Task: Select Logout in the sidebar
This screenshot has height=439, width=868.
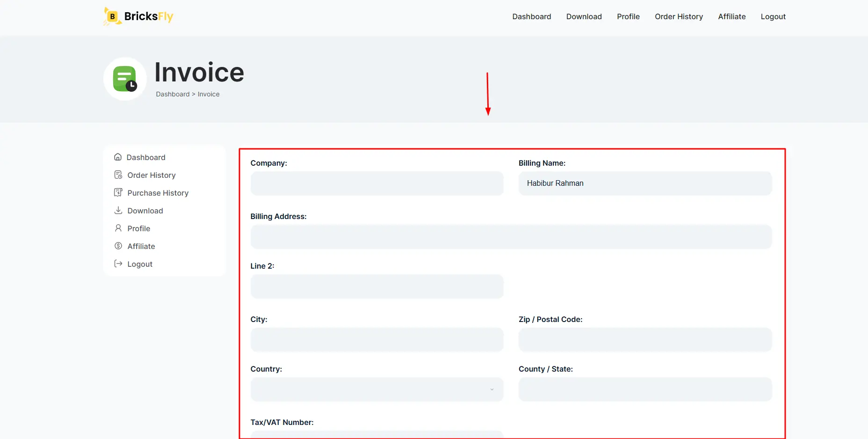Action: [x=140, y=264]
